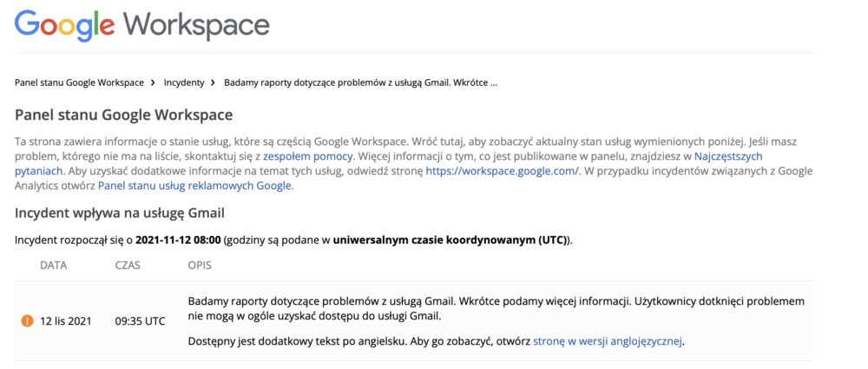Screen dimensions: 868x369
Task: Click the 'Panel stanu Google Workspace' heading
Action: pyautogui.click(x=123, y=115)
